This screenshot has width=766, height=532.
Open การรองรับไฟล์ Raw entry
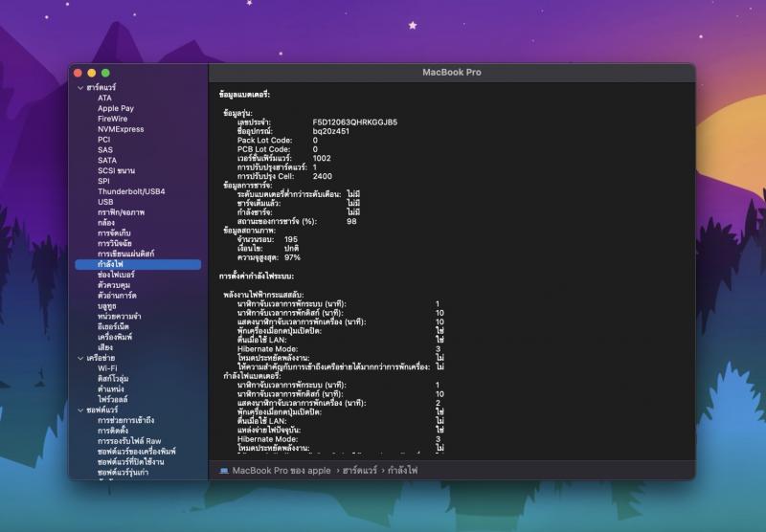[x=129, y=441]
